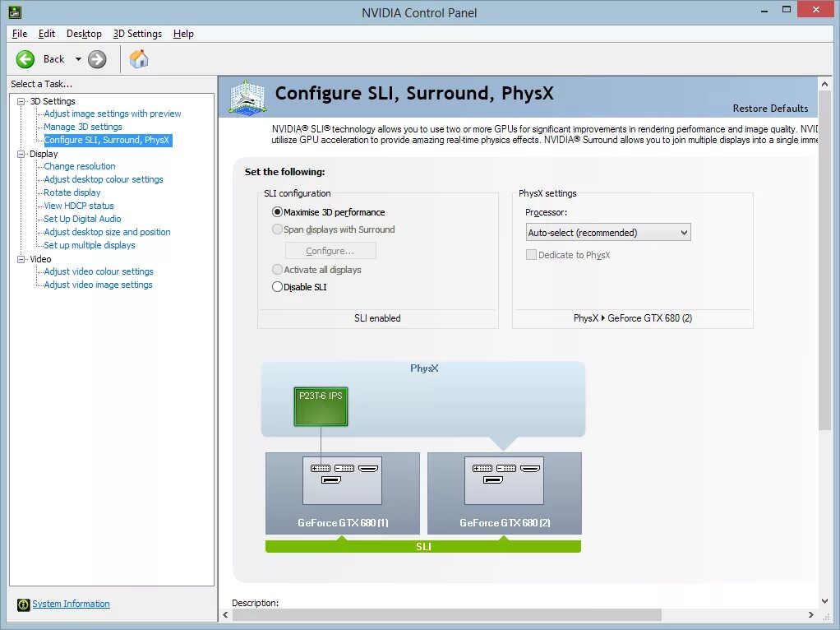The width and height of the screenshot is (840, 630).
Task: Open Change resolution task
Action: [80, 166]
